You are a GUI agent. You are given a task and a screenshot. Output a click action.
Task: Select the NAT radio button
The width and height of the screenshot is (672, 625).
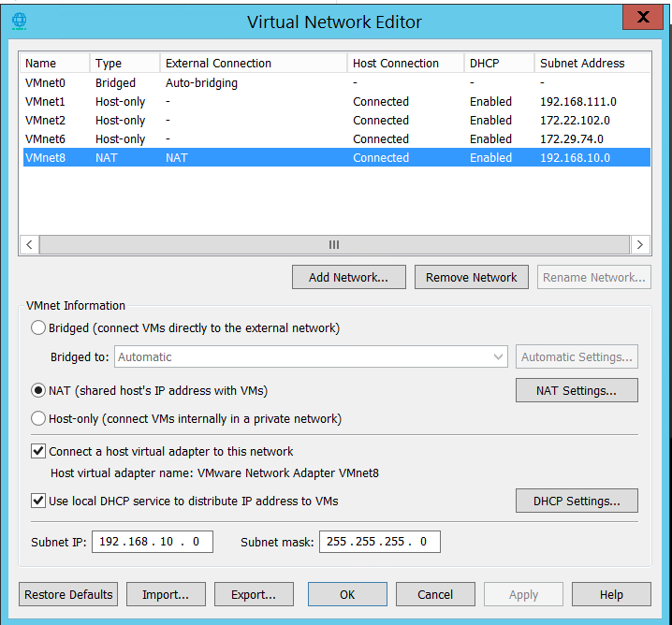point(38,390)
